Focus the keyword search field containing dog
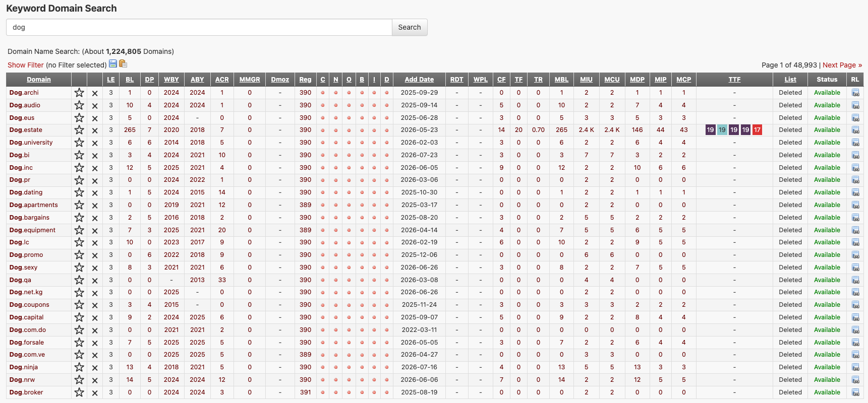The height and width of the screenshot is (403, 868). [199, 27]
